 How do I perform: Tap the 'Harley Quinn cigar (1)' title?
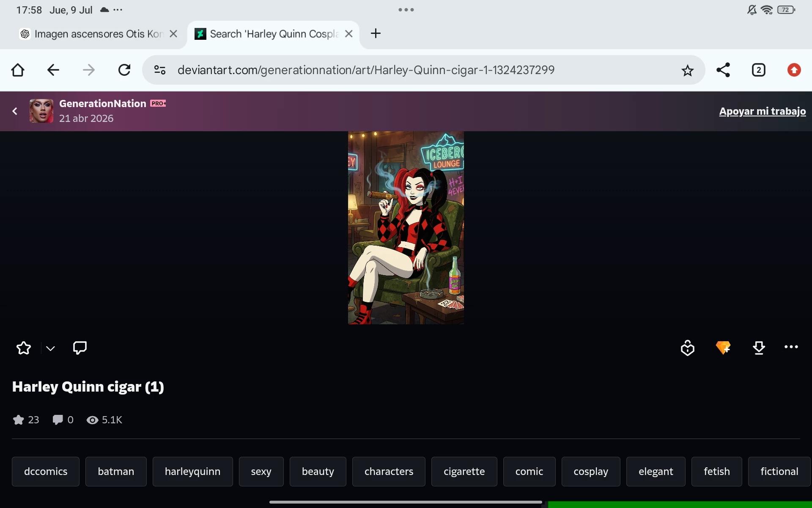[88, 387]
